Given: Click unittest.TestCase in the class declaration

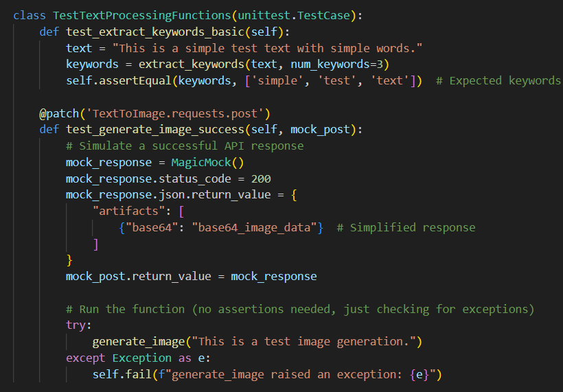Looking at the screenshot, I should [x=293, y=15].
